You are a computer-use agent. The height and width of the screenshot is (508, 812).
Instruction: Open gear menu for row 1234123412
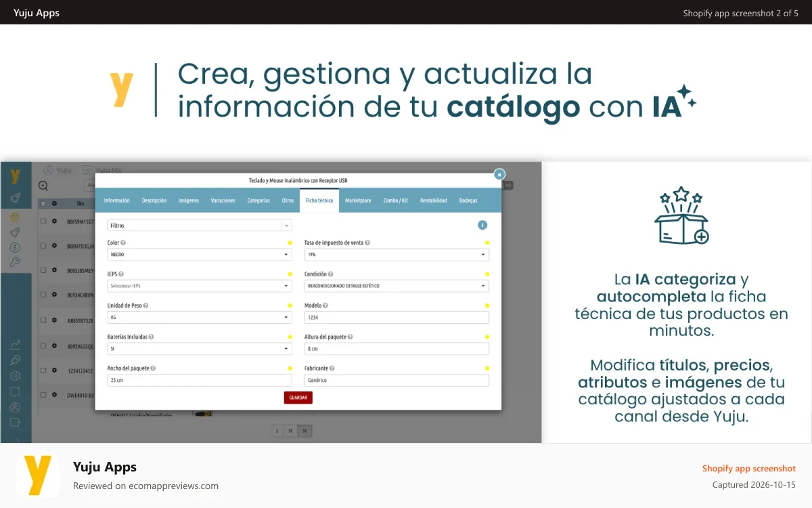point(54,371)
